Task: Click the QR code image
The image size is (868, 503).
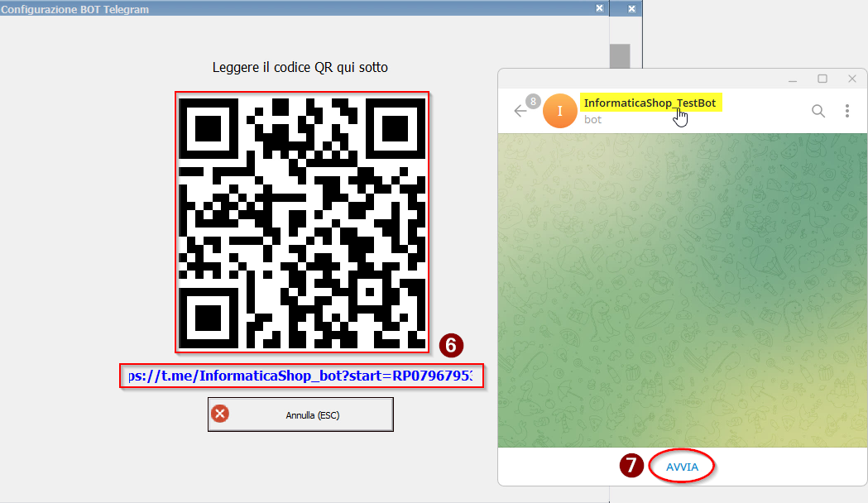Action: [302, 222]
